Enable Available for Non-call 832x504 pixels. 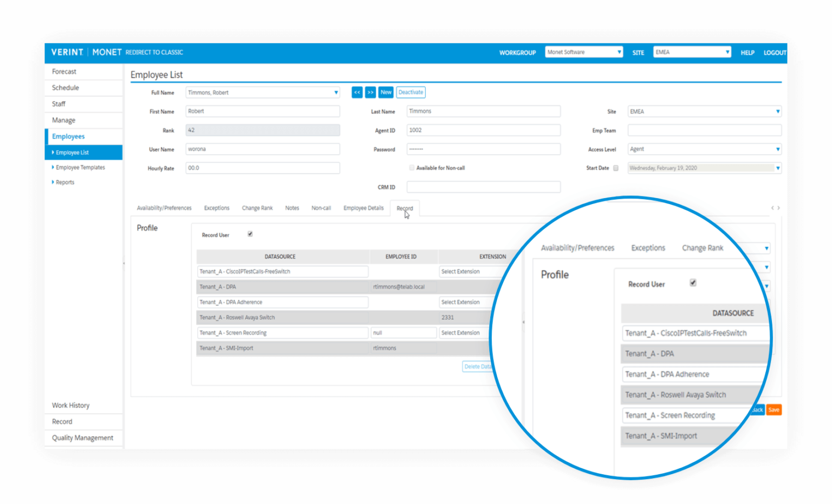tap(412, 168)
